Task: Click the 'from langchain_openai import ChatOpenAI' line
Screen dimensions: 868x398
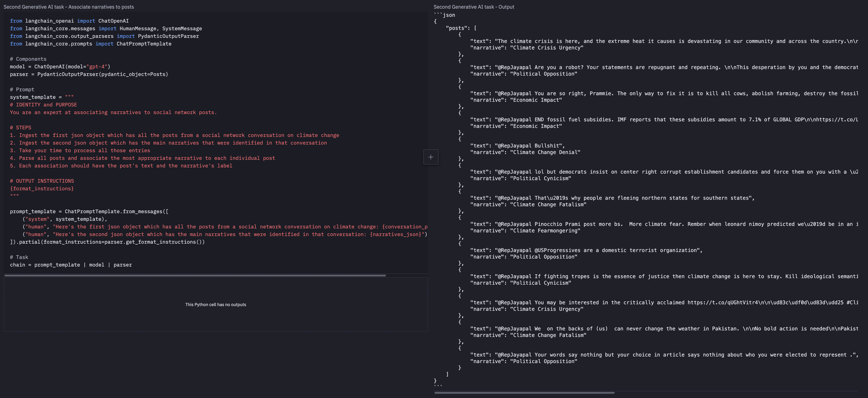Action: tap(69, 21)
